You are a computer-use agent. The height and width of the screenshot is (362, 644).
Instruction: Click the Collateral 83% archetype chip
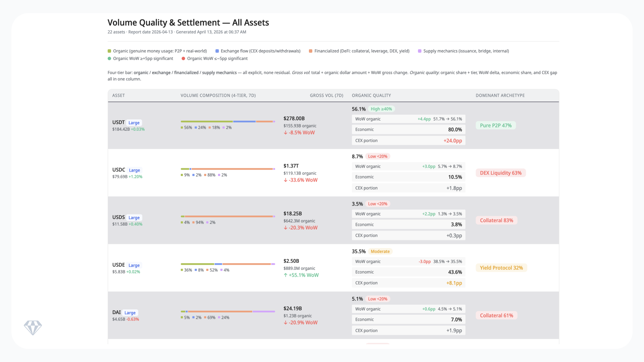[496, 220]
